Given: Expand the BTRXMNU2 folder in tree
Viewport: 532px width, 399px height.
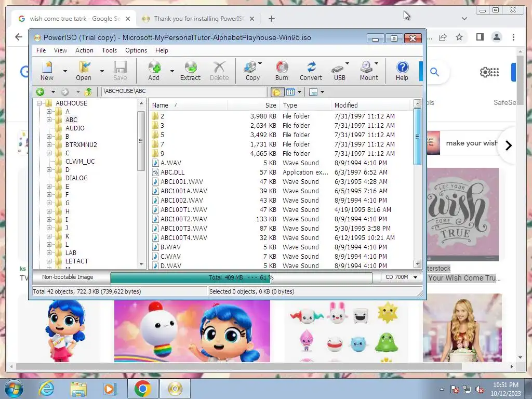Looking at the screenshot, I should tap(49, 145).
